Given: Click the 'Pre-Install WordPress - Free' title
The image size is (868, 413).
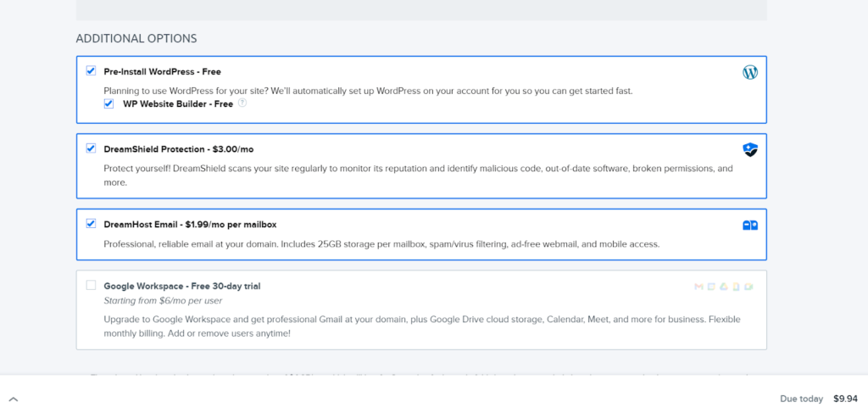Looking at the screenshot, I should click(163, 71).
